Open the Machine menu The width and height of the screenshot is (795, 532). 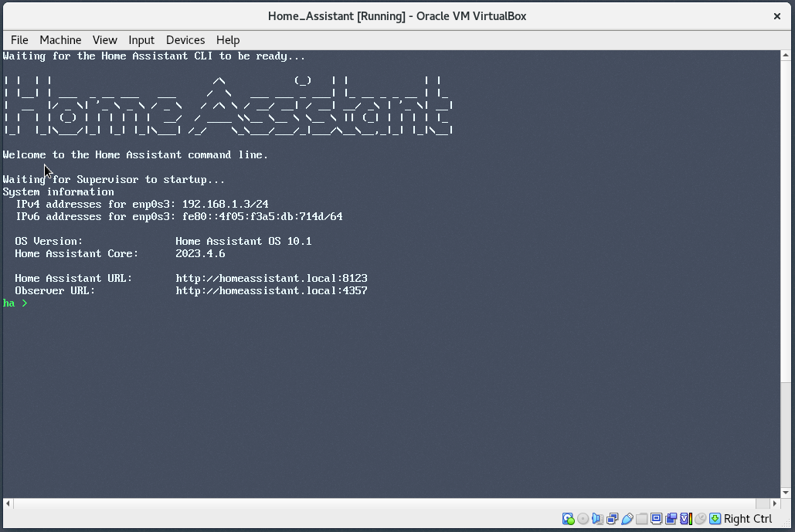pos(60,40)
